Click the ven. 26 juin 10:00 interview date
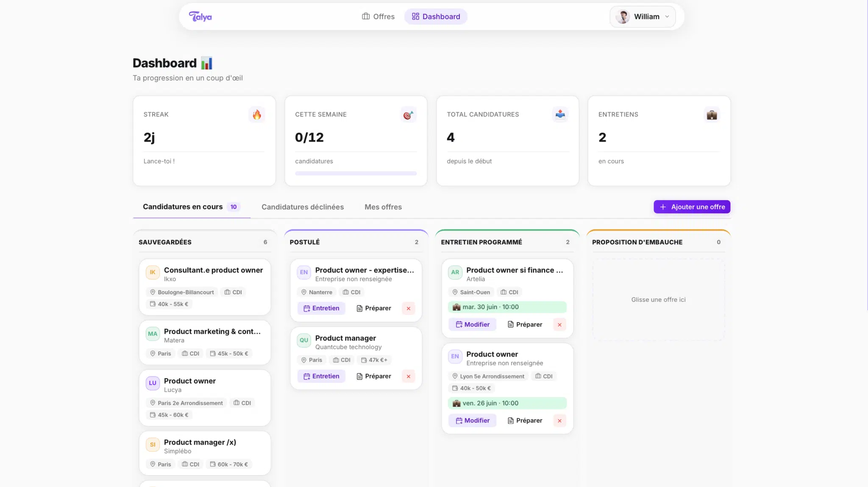This screenshot has height=487, width=868. (507, 403)
